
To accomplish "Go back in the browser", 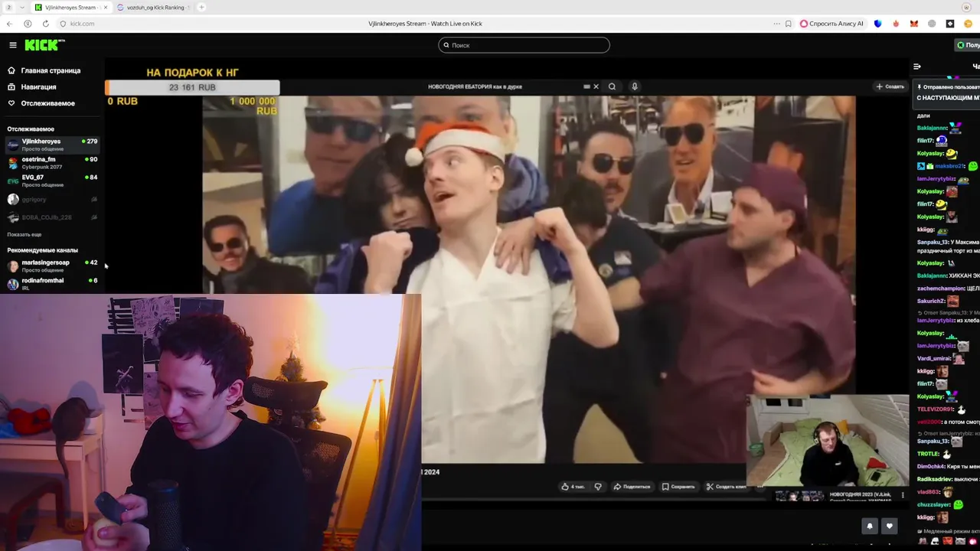I will tap(10, 24).
